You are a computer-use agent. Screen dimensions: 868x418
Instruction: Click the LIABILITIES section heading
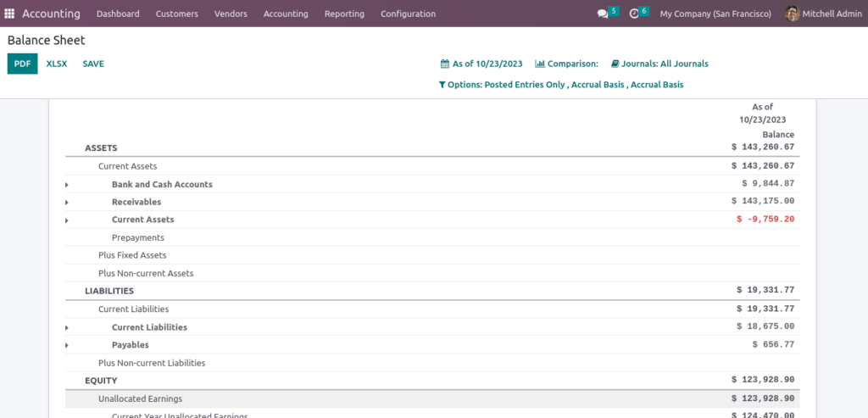coord(109,291)
